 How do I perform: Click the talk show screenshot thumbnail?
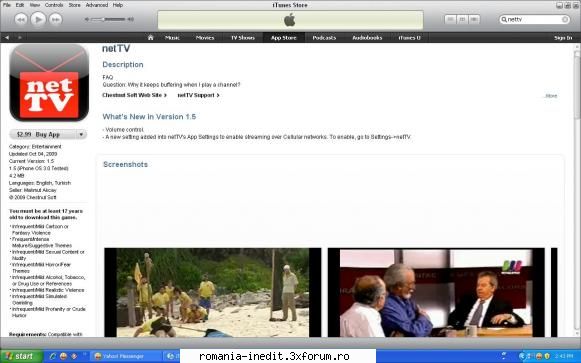click(x=436, y=292)
